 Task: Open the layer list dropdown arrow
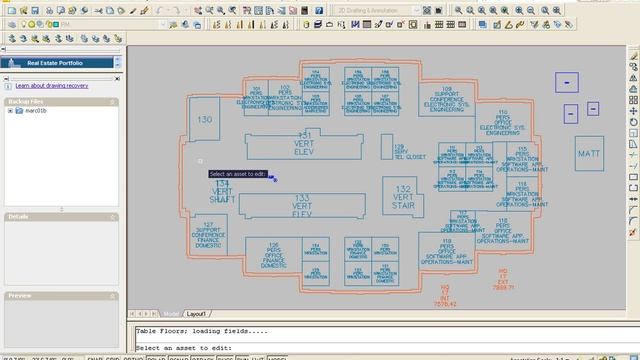pos(163,24)
